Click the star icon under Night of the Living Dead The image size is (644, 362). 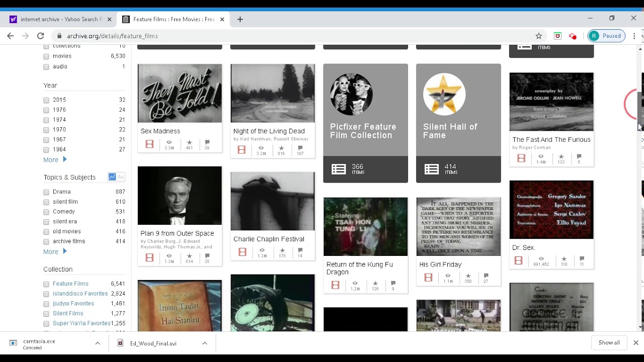(x=281, y=148)
